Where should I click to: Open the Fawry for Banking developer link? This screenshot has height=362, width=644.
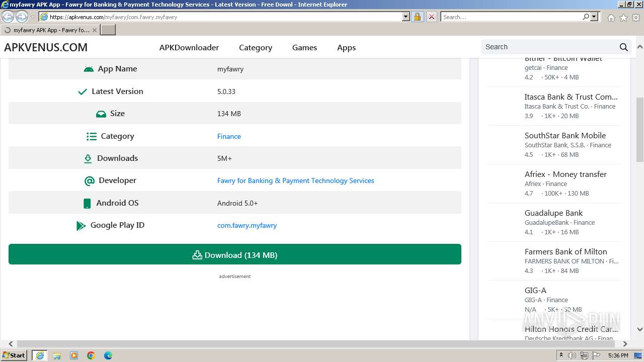tap(296, 180)
